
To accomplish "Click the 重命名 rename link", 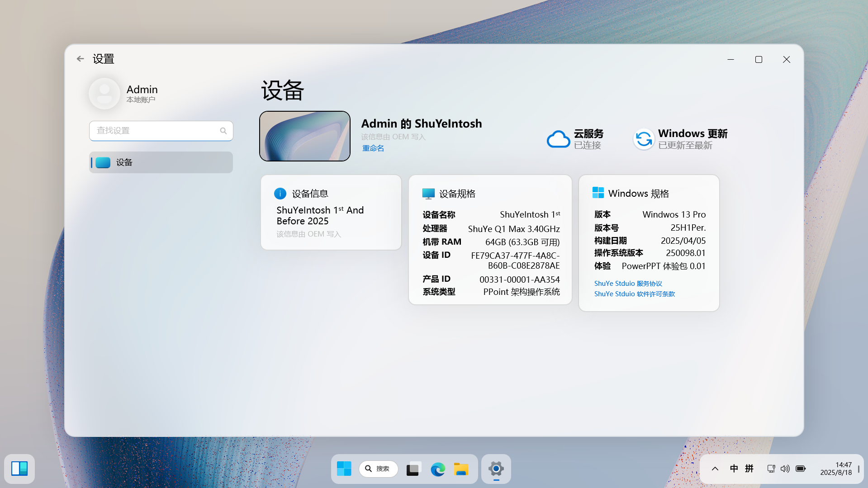I will point(373,148).
